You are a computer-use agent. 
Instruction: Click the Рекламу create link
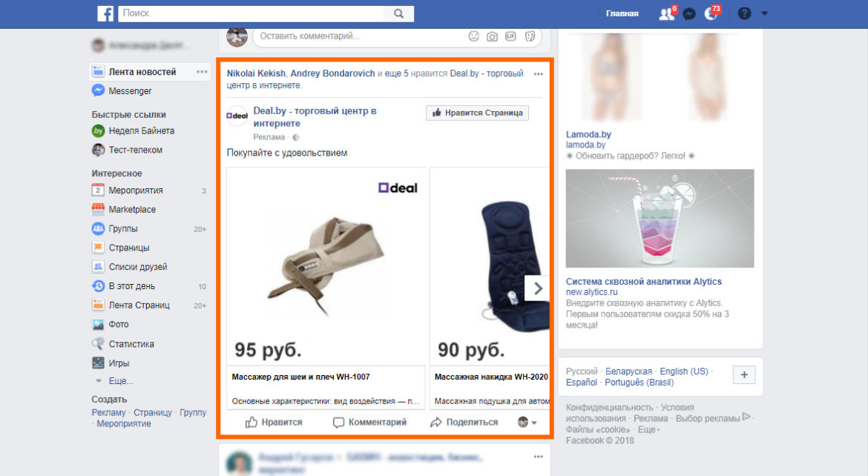[108, 413]
